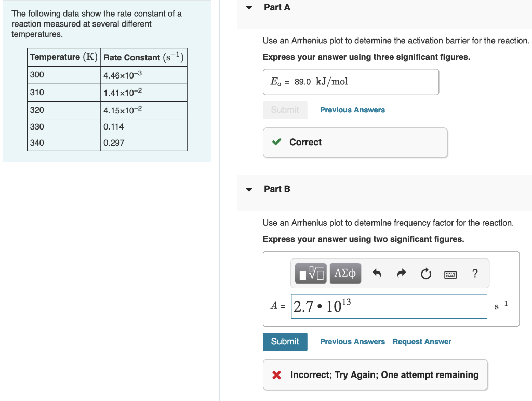
Task: Collapse the Part B section
Action: point(249,189)
